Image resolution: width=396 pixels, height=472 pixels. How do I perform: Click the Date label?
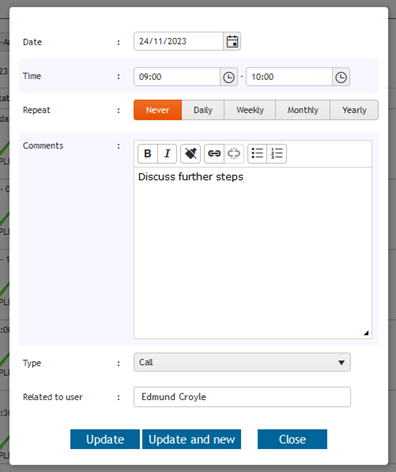pos(32,42)
